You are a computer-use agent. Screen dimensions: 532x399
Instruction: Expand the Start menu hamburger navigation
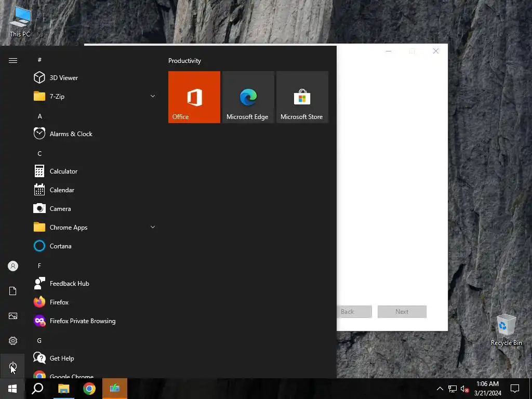pos(13,60)
